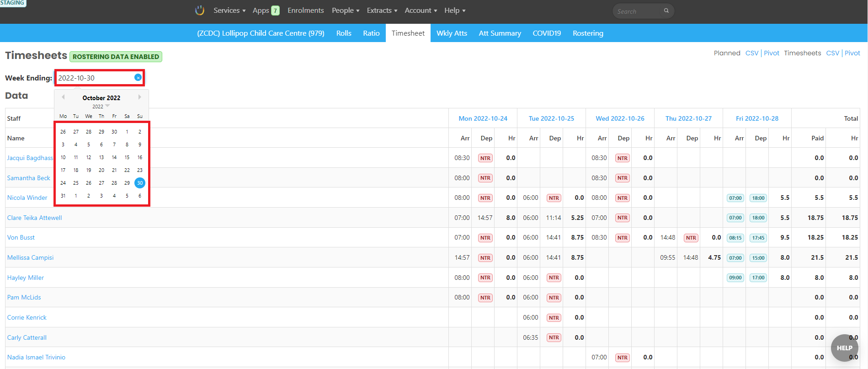Image resolution: width=868 pixels, height=369 pixels.
Task: Open Timesheets Pivot view
Action: (852, 53)
